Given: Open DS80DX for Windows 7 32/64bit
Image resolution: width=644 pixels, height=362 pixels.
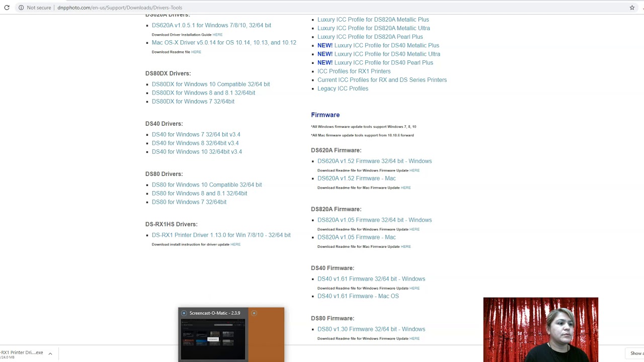Looking at the screenshot, I should (x=193, y=101).
